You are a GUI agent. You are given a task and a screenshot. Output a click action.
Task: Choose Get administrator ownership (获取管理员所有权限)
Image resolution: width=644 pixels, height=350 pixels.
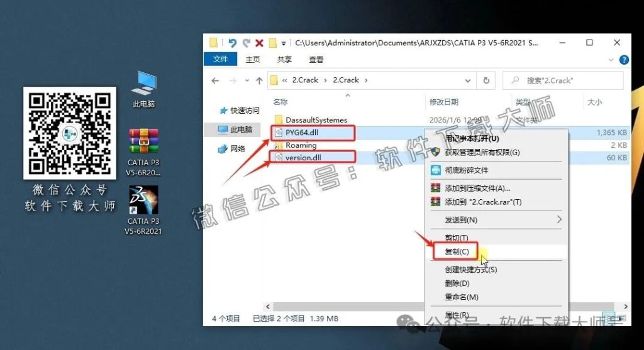tap(496, 152)
